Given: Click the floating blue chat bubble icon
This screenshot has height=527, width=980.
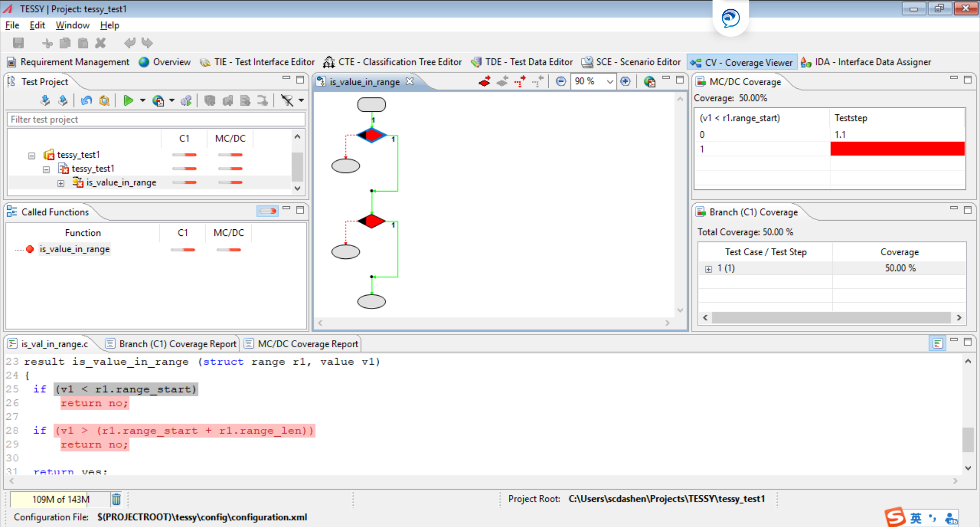Looking at the screenshot, I should (x=730, y=18).
